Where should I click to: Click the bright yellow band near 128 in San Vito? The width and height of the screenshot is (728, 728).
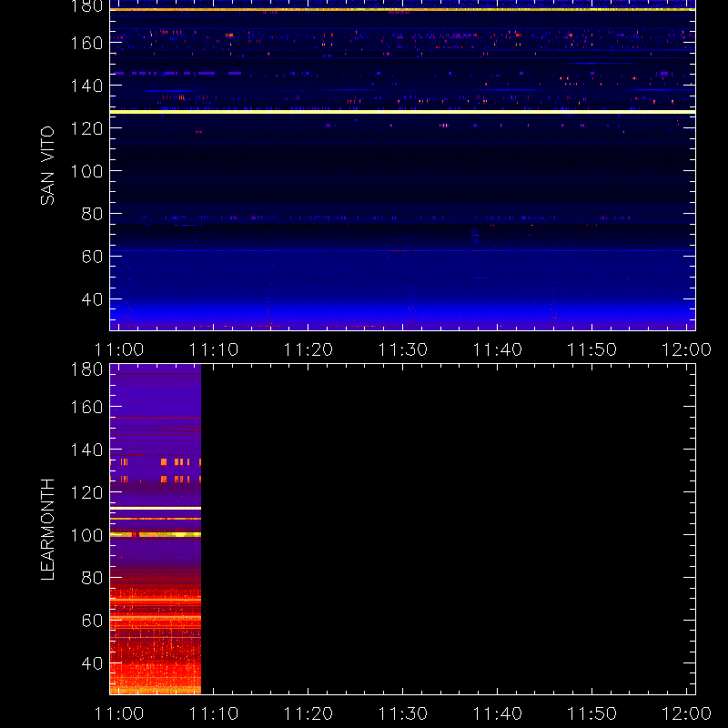(402, 112)
